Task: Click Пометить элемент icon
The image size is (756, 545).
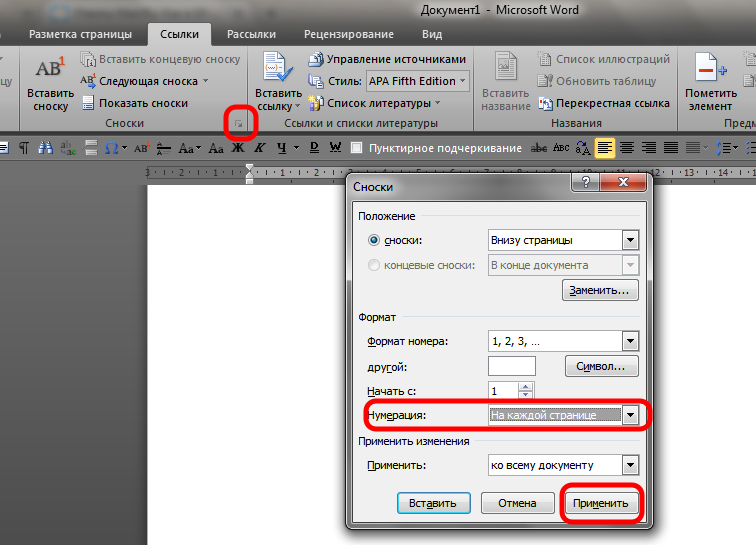Action: tap(711, 68)
